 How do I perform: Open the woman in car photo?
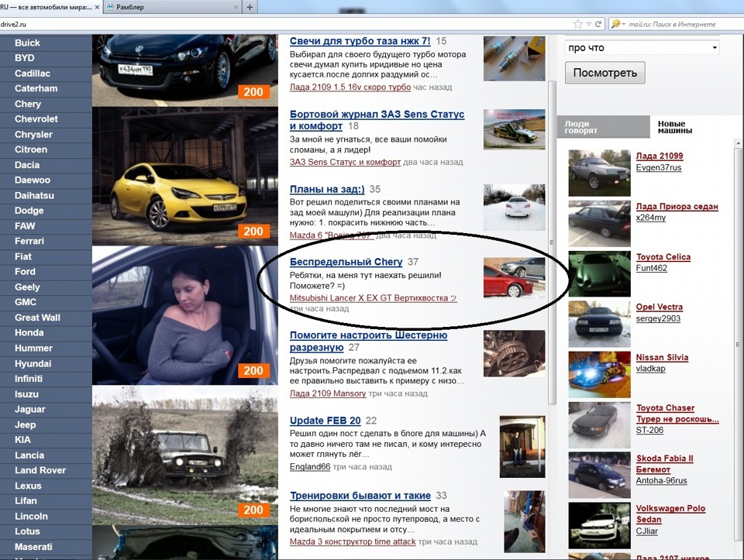(x=185, y=314)
